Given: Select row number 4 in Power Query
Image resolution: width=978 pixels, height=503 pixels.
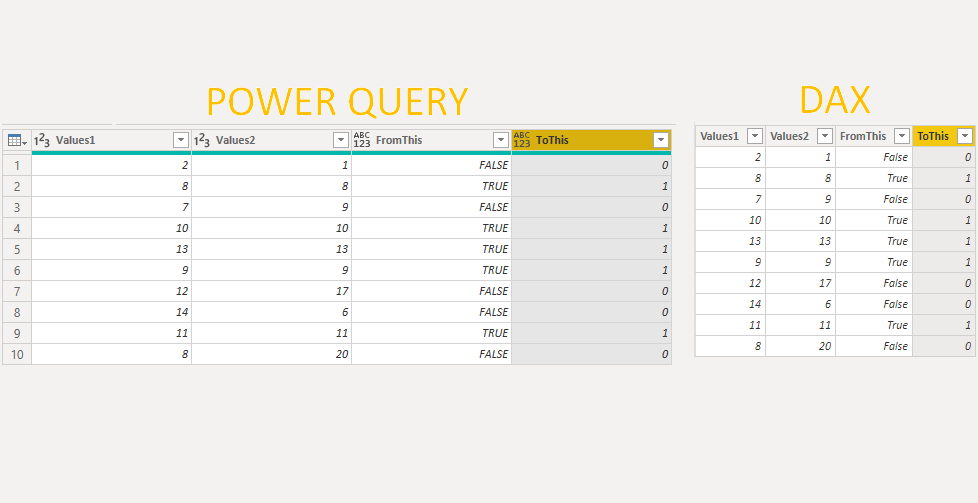Looking at the screenshot, I should pyautogui.click(x=17, y=228).
